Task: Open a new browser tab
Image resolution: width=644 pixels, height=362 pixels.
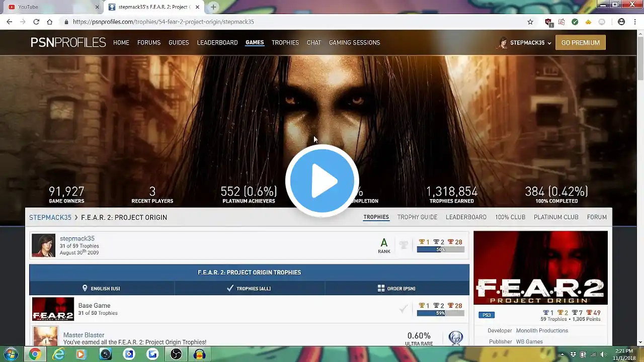Action: (213, 7)
